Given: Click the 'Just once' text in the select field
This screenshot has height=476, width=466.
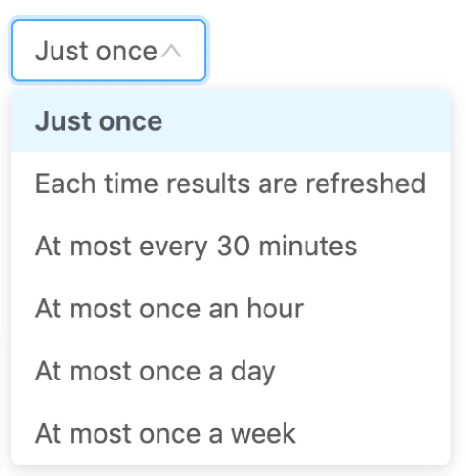Looking at the screenshot, I should 96,51.
